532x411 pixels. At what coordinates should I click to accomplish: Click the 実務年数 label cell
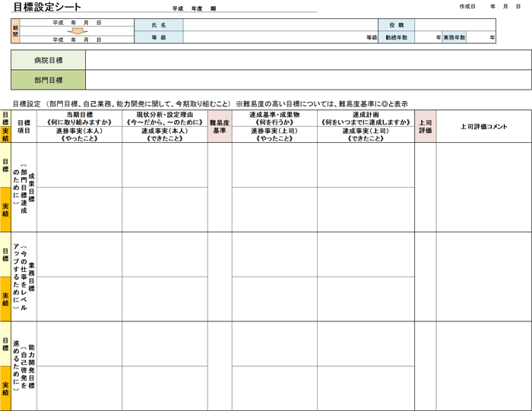click(454, 37)
